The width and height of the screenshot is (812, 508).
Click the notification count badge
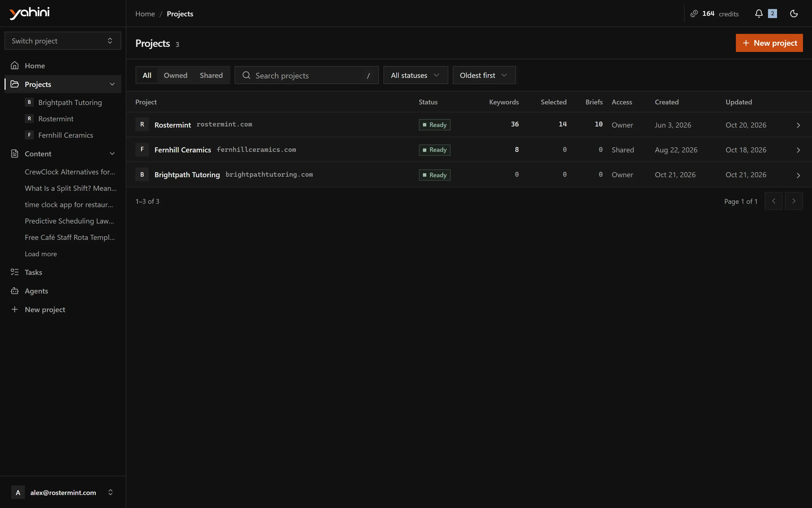tap(772, 14)
